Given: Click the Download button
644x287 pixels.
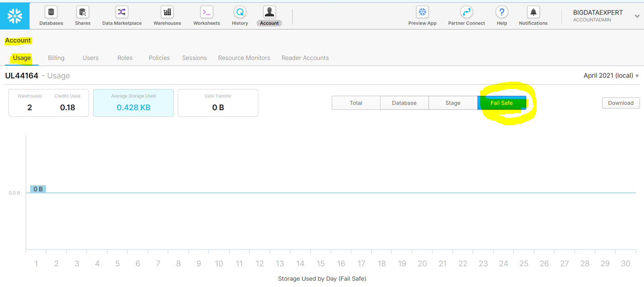Looking at the screenshot, I should pyautogui.click(x=621, y=103).
